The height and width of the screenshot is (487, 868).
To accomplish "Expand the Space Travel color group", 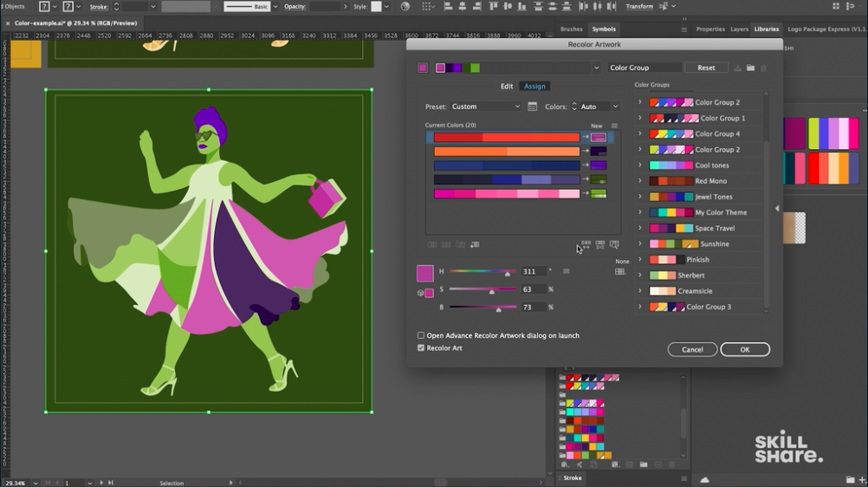I will point(640,229).
